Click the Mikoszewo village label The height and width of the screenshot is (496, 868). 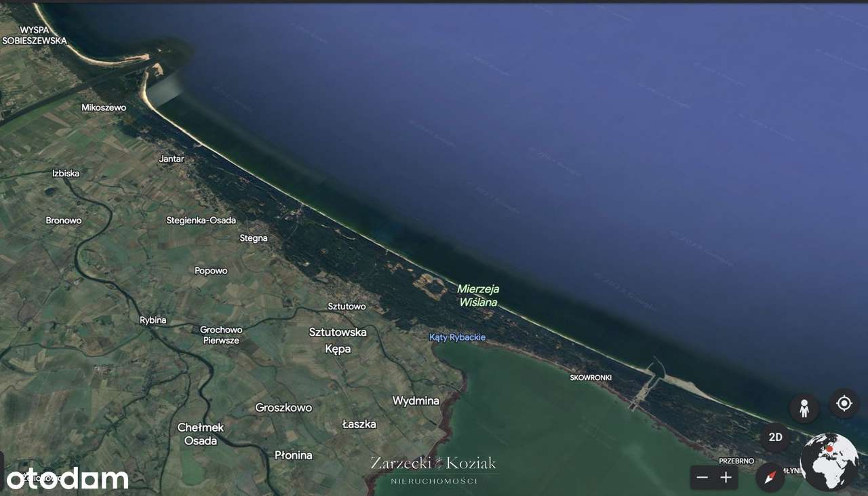(x=104, y=107)
